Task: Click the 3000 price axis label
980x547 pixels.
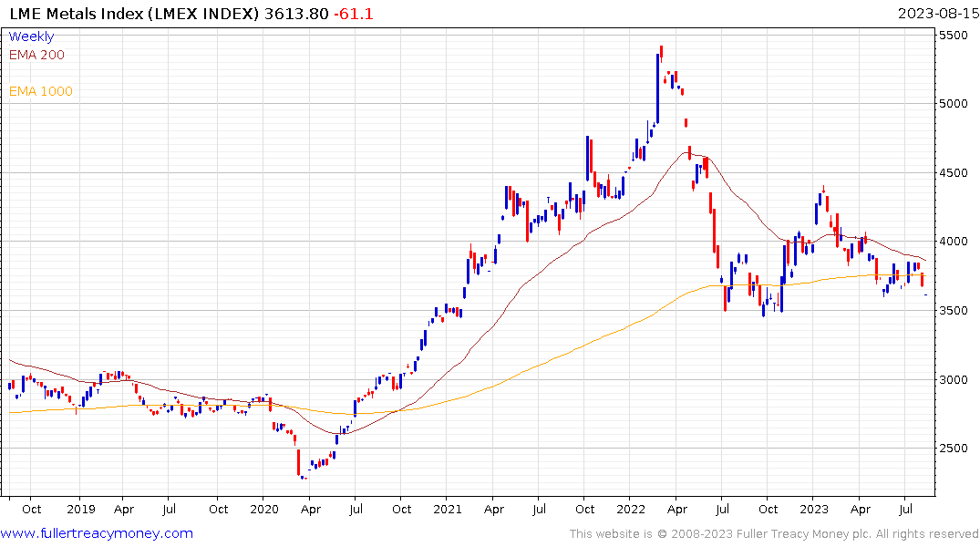Action: 954,379
